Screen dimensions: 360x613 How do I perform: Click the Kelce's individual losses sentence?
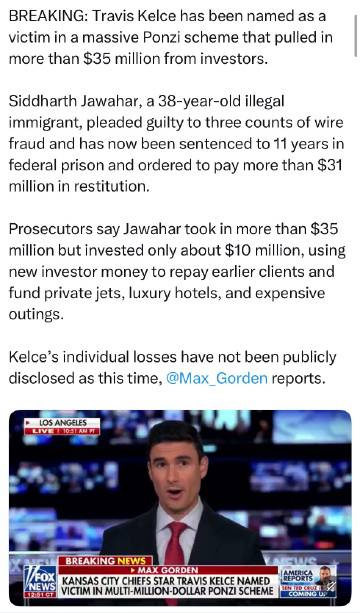coord(172,367)
